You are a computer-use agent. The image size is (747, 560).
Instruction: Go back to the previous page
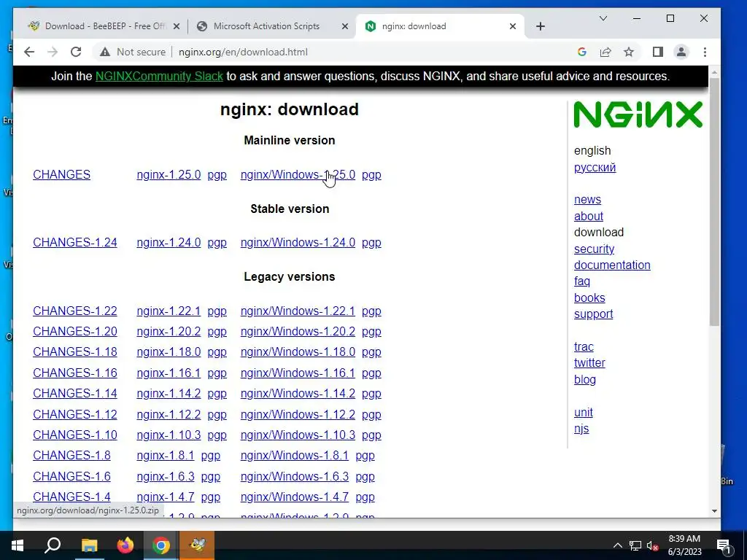(29, 52)
